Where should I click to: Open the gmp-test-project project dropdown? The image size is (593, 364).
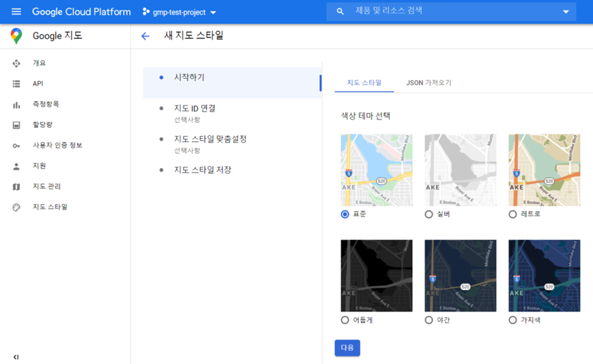pos(179,12)
